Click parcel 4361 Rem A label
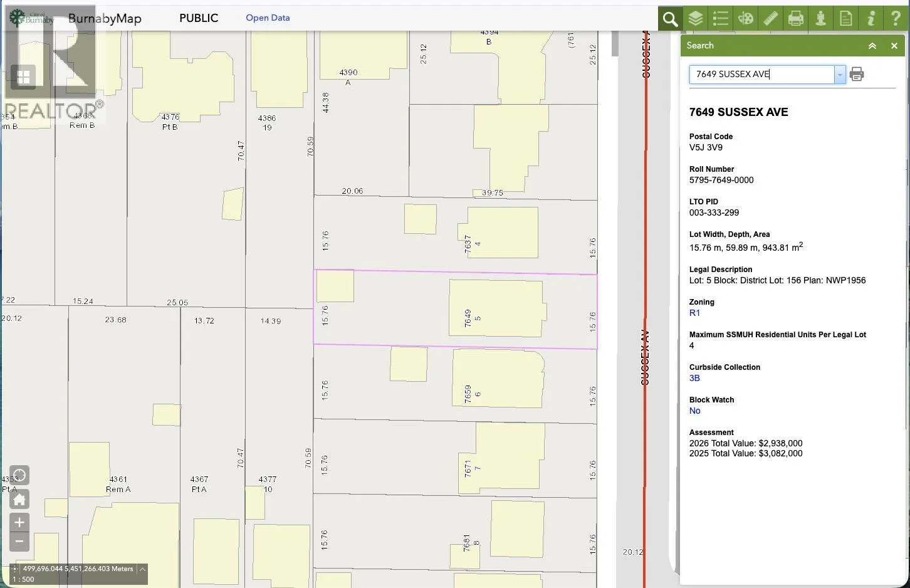This screenshot has height=588, width=910. click(118, 484)
